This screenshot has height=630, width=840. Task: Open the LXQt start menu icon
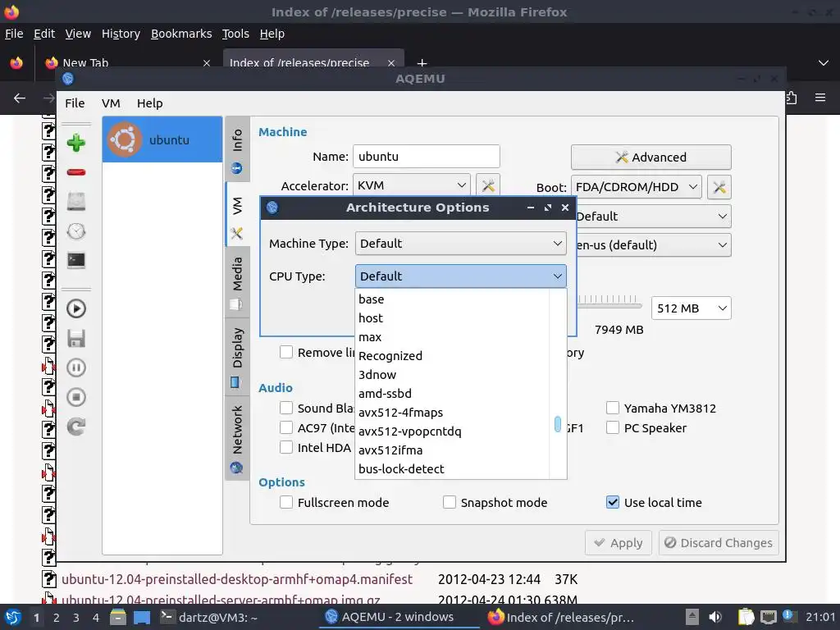tap(13, 617)
